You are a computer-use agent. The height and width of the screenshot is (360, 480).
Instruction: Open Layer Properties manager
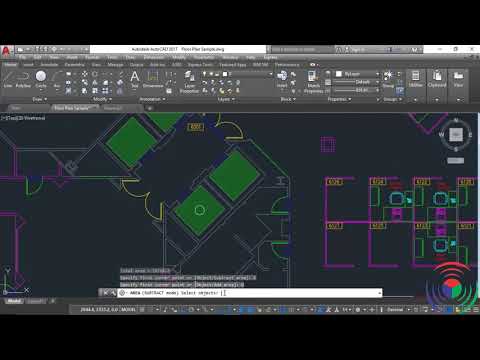click(x=189, y=82)
